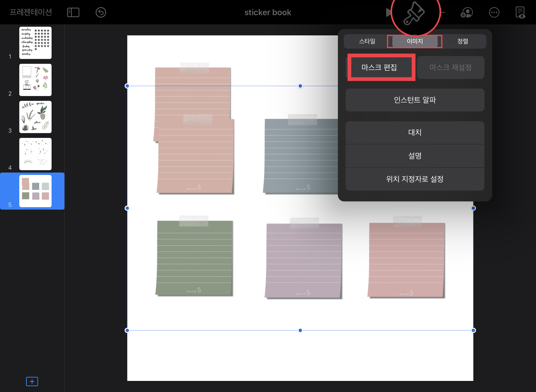Image resolution: width=536 pixels, height=392 pixels.
Task: Select slide 1 weekday thumbnail
Action: coord(35,43)
